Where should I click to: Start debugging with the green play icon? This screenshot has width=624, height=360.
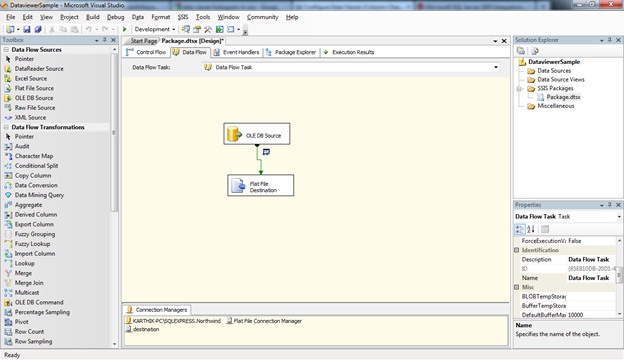pyautogui.click(x=124, y=29)
